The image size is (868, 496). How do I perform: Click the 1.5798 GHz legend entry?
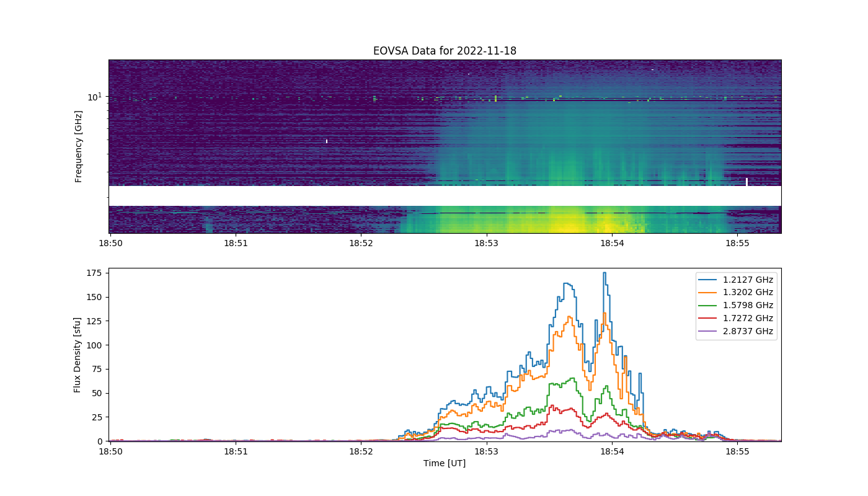[x=736, y=306]
